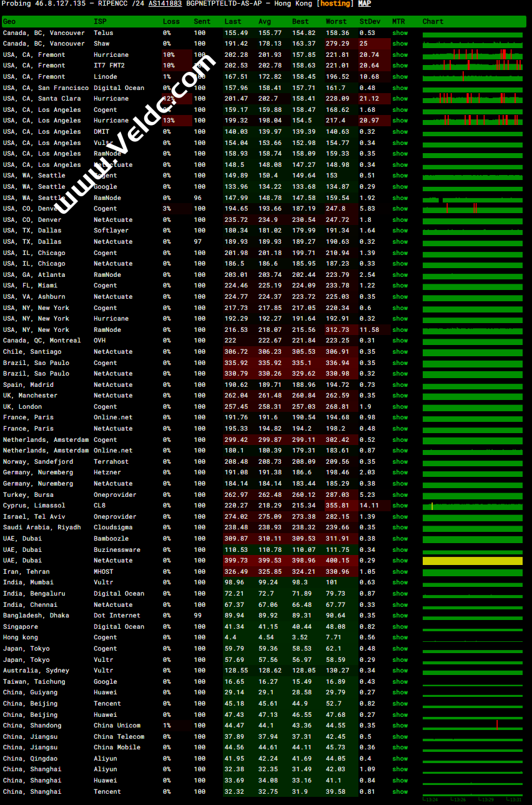Click the Sent column header
The image size is (532, 805).
click(x=202, y=21)
